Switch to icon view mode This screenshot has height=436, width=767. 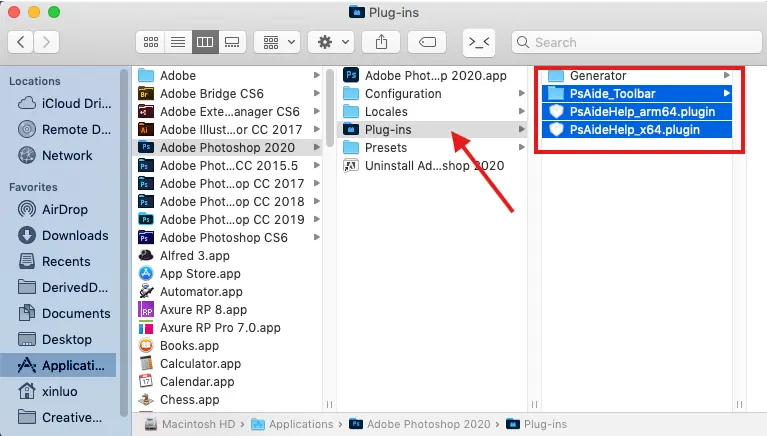click(151, 42)
